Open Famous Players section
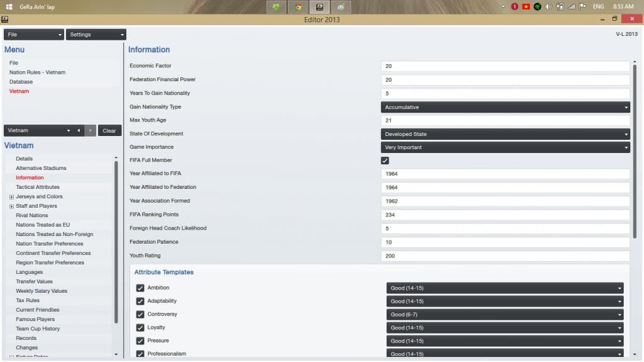 click(35, 320)
